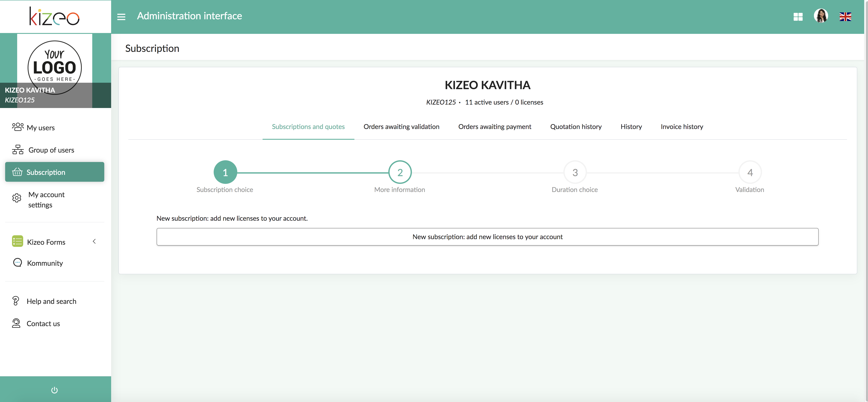Select step 3 Duration choice circle
The height and width of the screenshot is (402, 868).
point(575,172)
